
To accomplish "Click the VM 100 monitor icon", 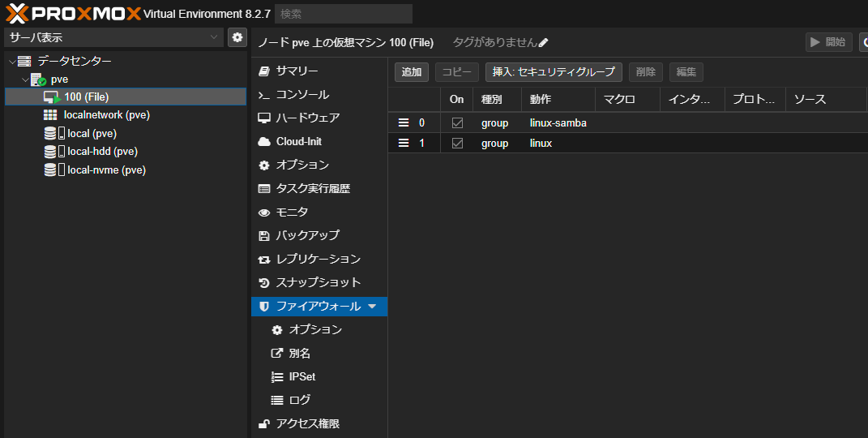I will [52, 97].
